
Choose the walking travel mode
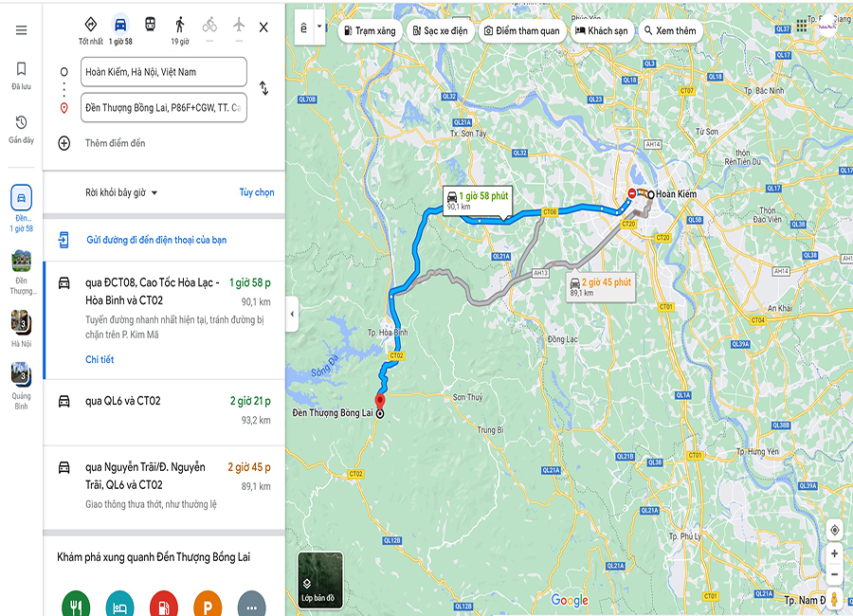[179, 25]
